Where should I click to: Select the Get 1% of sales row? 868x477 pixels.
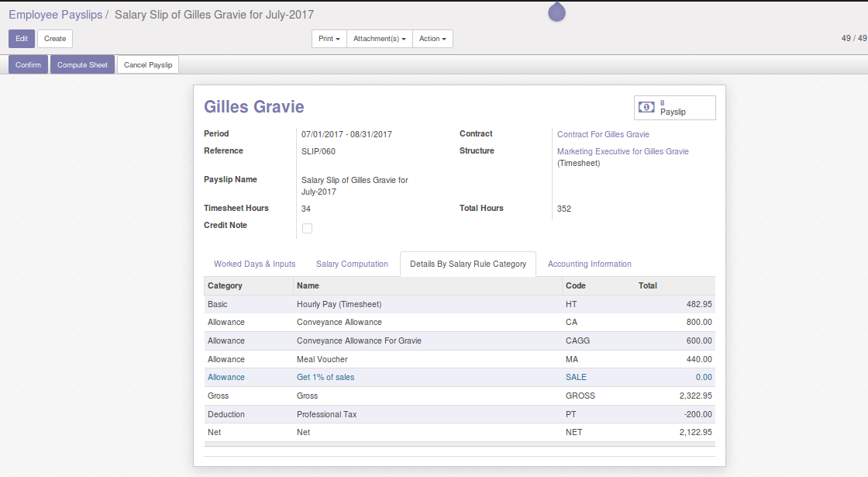click(325, 377)
